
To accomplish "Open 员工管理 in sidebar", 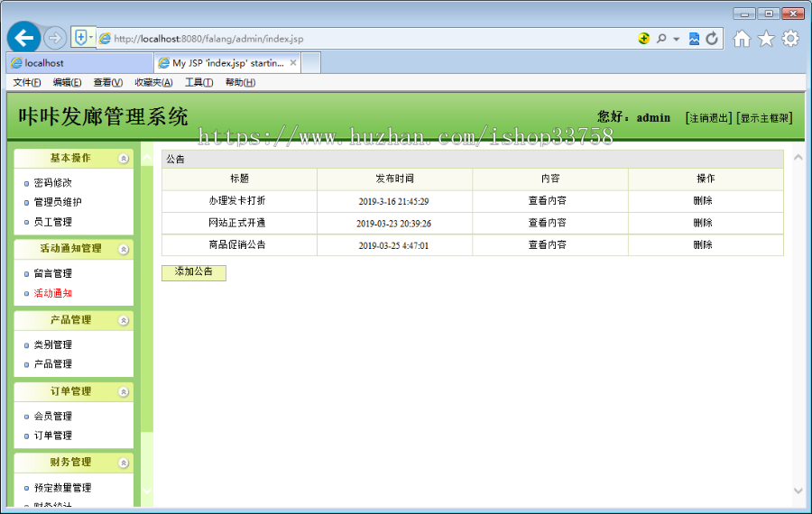I will (x=53, y=222).
